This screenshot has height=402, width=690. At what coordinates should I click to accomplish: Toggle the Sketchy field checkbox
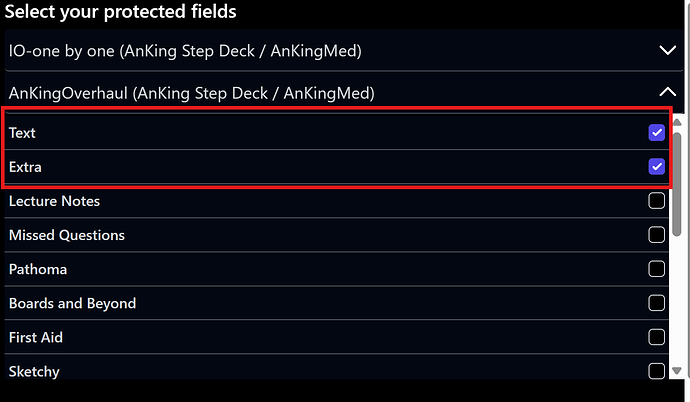tap(656, 371)
